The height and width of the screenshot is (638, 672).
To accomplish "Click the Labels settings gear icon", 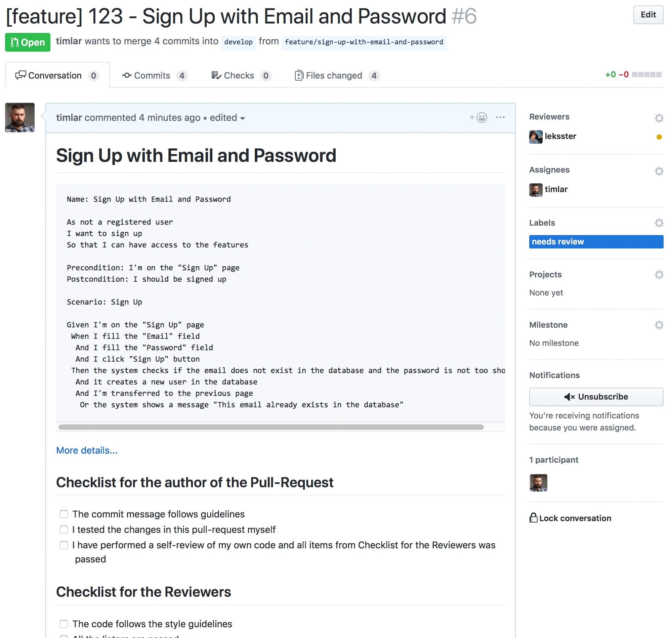I will pos(659,223).
